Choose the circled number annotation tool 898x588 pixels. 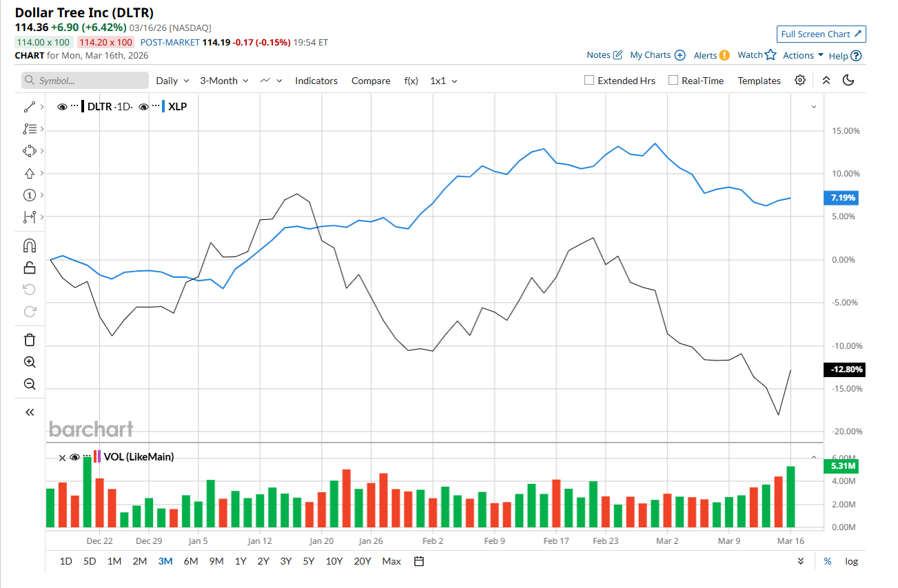(30, 195)
